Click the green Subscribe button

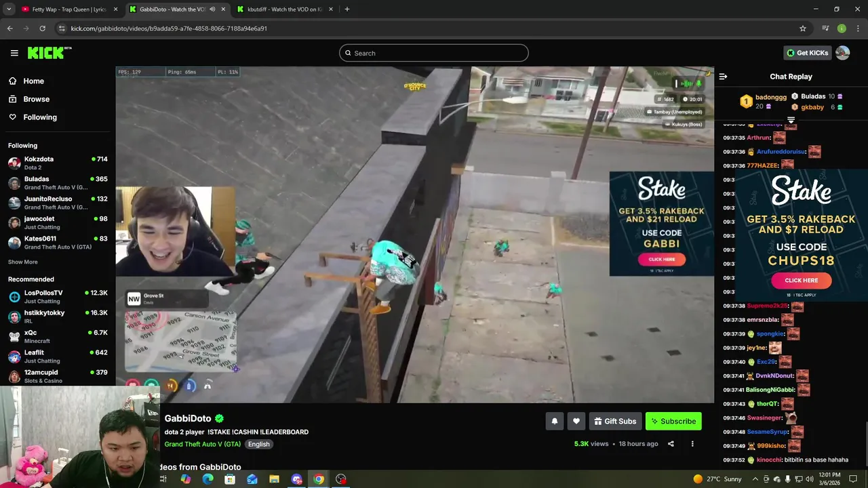pyautogui.click(x=673, y=421)
